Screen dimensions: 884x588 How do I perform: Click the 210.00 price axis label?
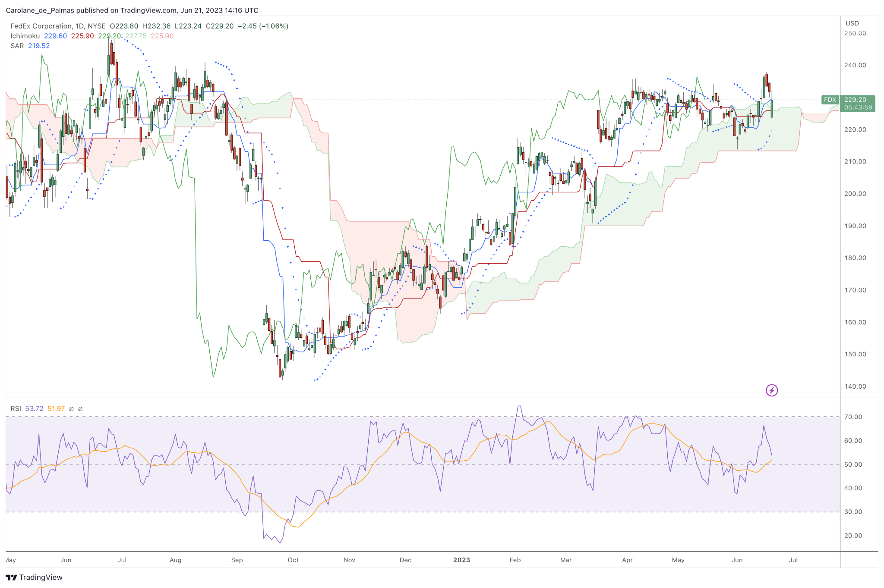[855, 161]
